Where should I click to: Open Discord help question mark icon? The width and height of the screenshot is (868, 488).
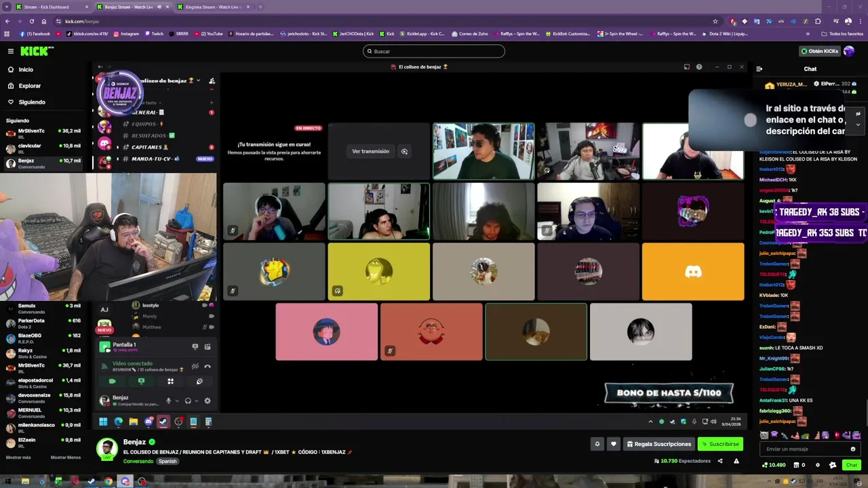(698, 67)
